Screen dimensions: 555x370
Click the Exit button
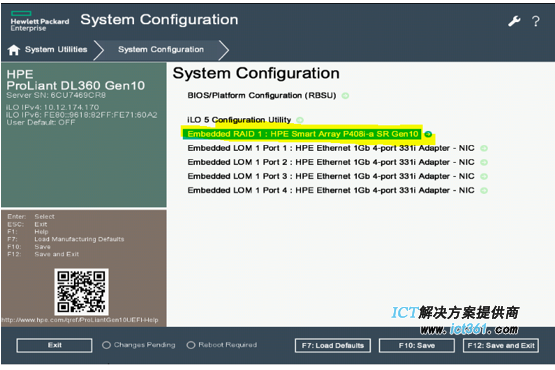point(55,345)
